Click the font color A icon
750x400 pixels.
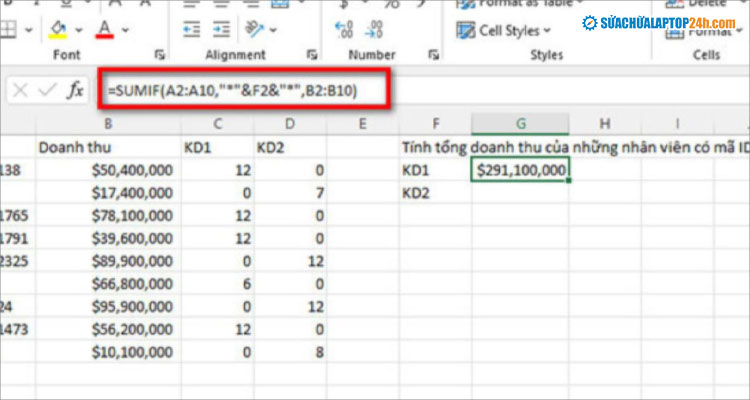click(x=104, y=30)
